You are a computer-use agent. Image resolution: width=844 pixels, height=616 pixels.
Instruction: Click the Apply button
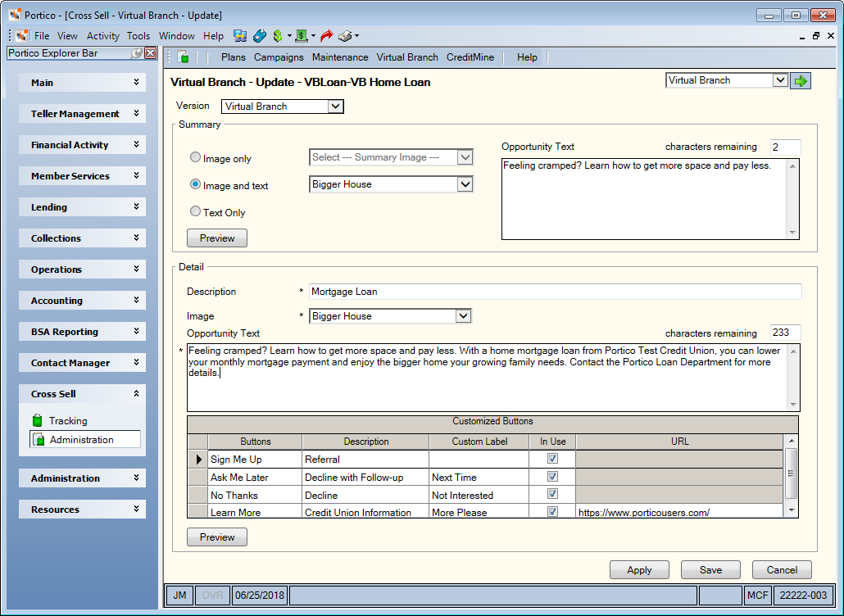[x=639, y=570]
